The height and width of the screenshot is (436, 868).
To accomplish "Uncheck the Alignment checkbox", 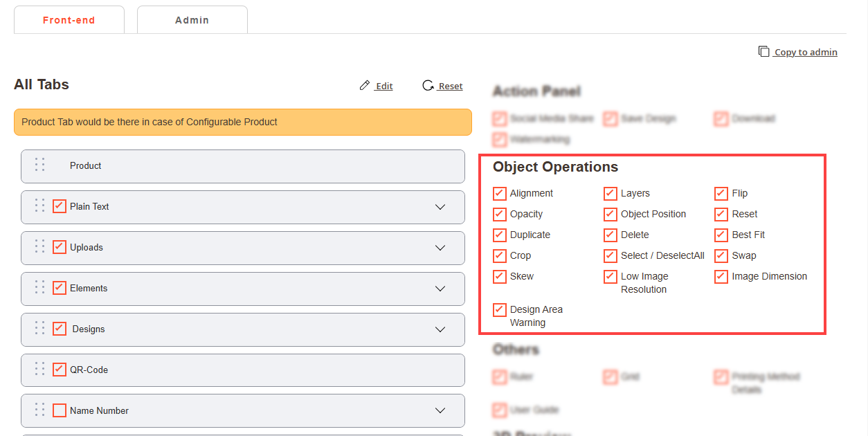I will tap(500, 193).
